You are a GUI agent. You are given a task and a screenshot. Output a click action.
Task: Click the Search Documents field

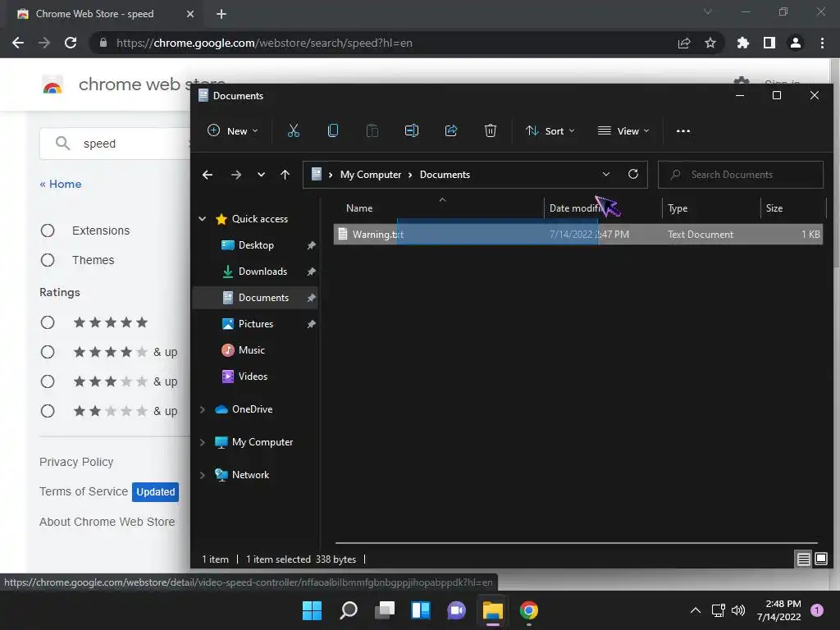tap(741, 175)
